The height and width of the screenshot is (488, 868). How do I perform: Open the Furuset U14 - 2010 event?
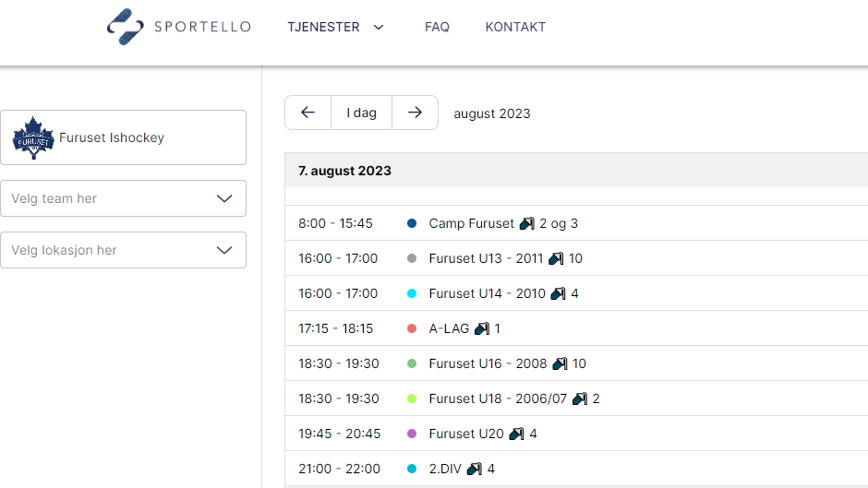(576, 293)
